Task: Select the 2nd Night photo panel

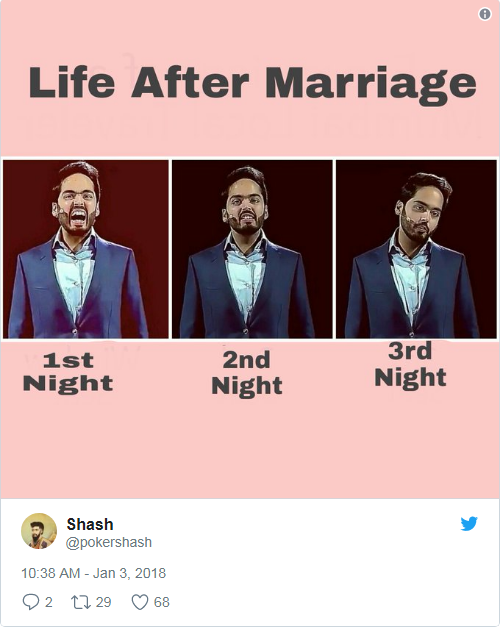Action: 252,249
